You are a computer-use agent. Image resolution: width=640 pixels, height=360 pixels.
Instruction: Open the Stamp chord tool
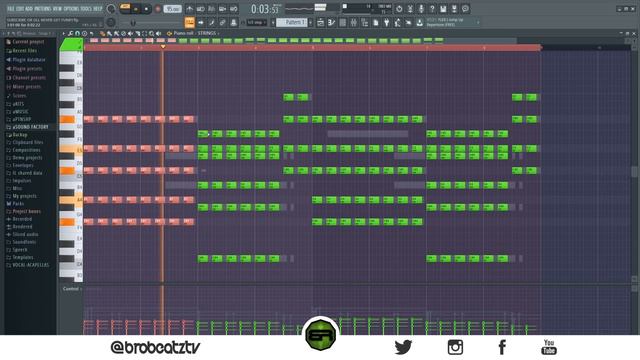(x=84, y=33)
